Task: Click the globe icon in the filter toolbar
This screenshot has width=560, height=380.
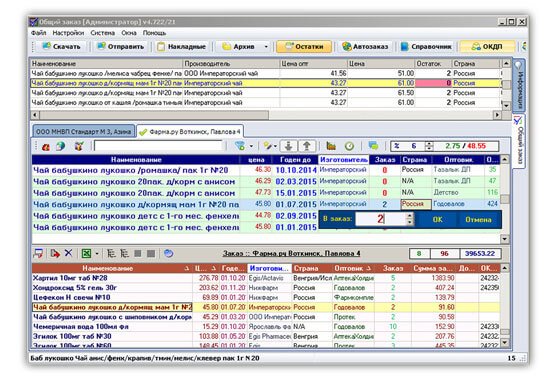Action: point(61,146)
